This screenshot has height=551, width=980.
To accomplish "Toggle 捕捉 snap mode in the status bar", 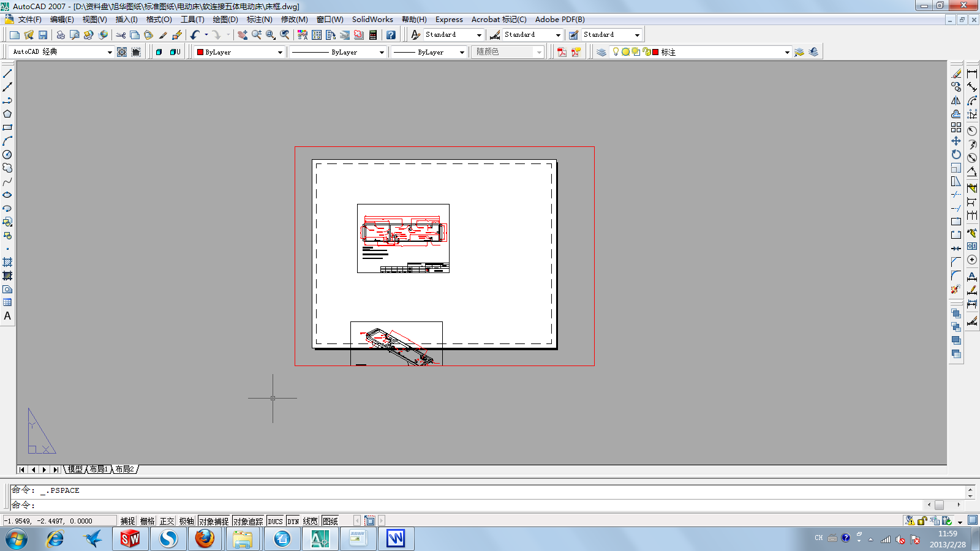I will coord(127,521).
